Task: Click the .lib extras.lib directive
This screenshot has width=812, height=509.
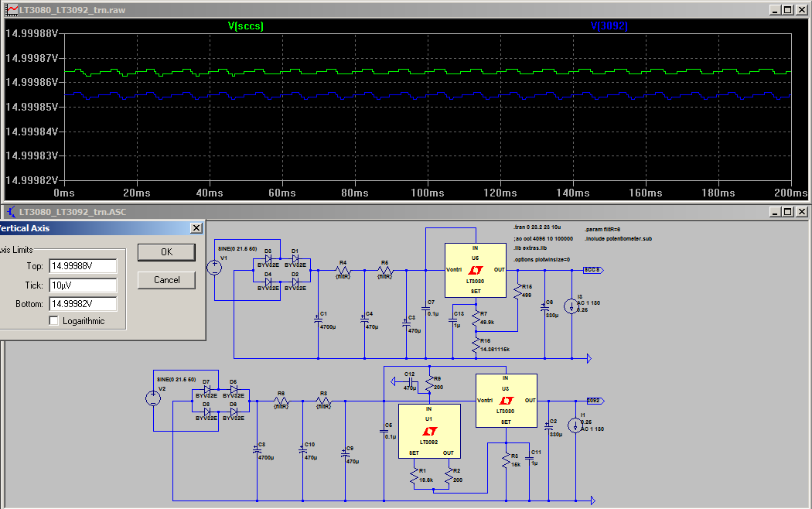Action: point(530,248)
